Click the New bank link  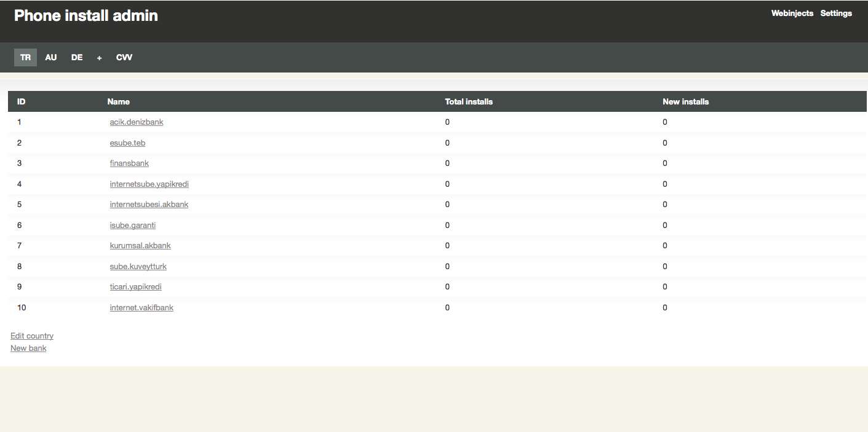tap(28, 348)
